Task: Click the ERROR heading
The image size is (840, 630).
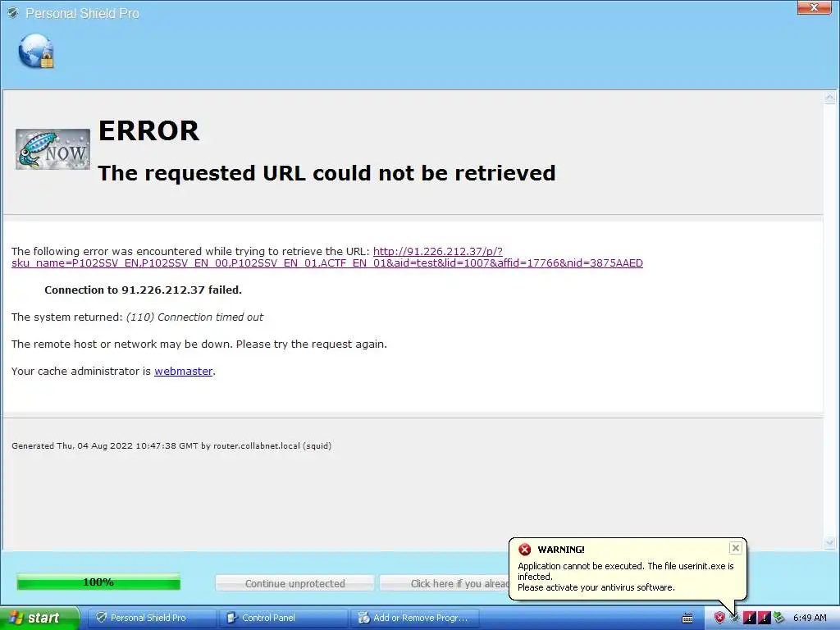Action: 149,130
